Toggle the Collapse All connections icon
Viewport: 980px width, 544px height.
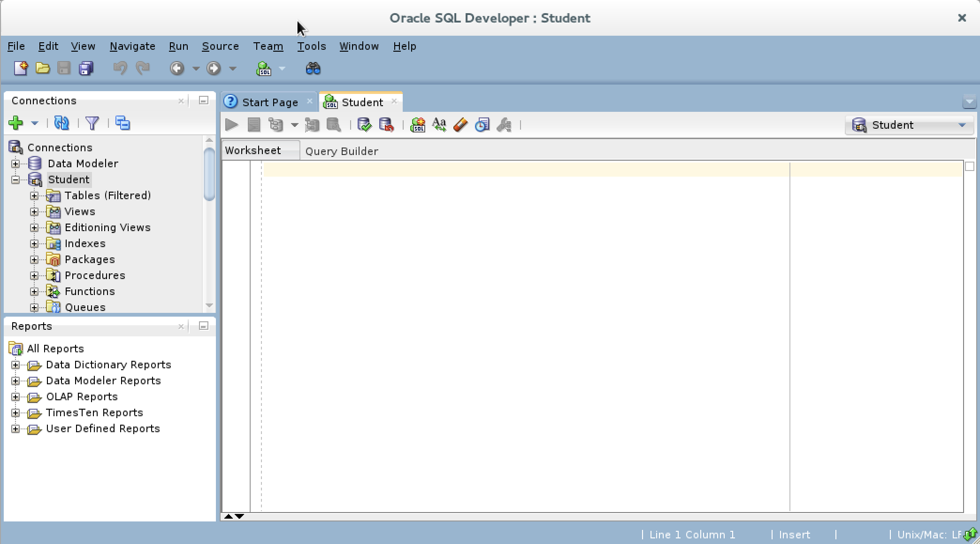click(x=122, y=123)
